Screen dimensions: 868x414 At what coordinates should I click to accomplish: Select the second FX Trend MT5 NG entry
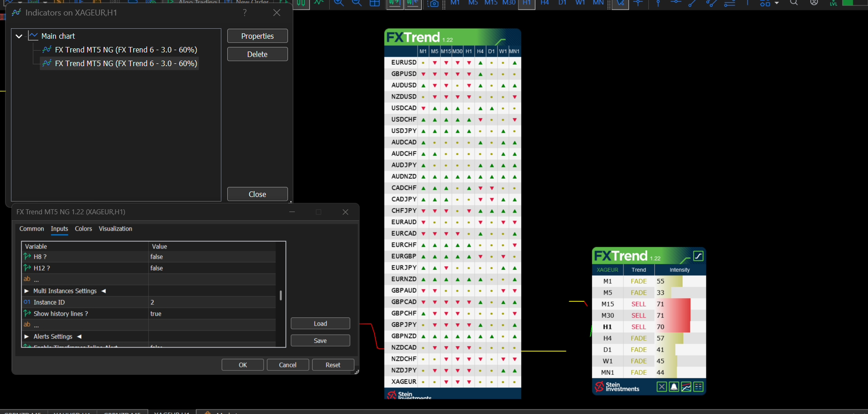click(x=126, y=63)
